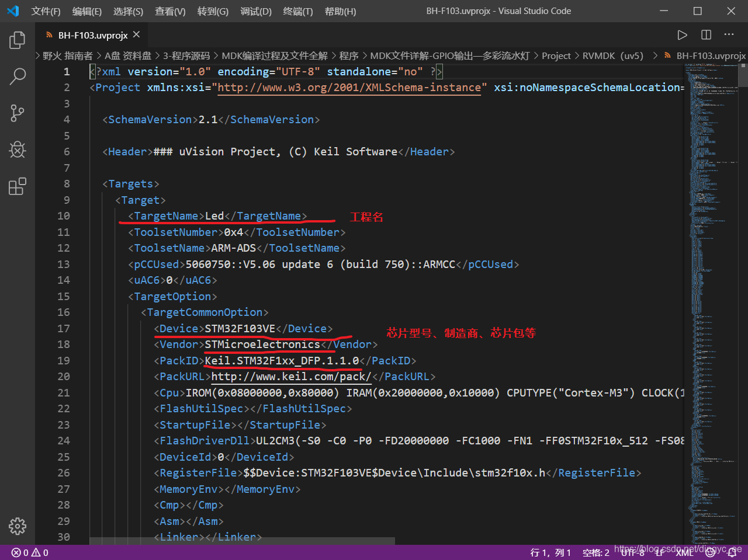This screenshot has width=748, height=560.
Task: Open the XML language mode selector
Action: 684,552
